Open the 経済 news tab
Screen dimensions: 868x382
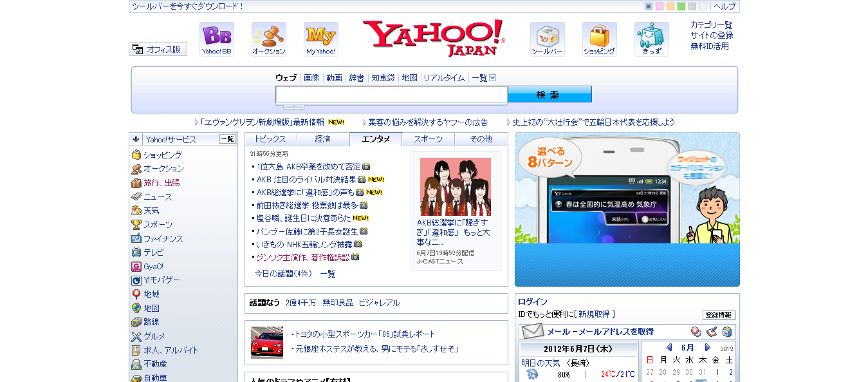(323, 139)
